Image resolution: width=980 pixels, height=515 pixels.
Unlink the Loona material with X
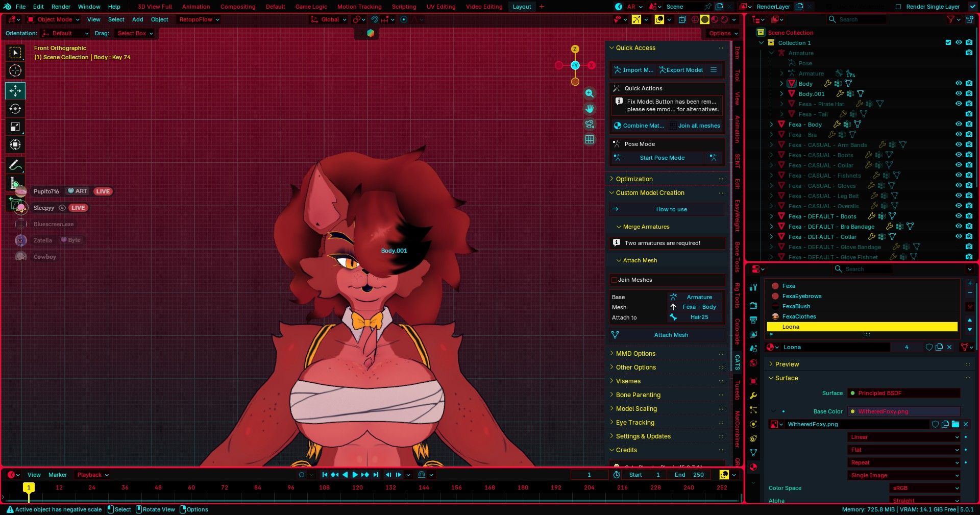[x=949, y=347]
